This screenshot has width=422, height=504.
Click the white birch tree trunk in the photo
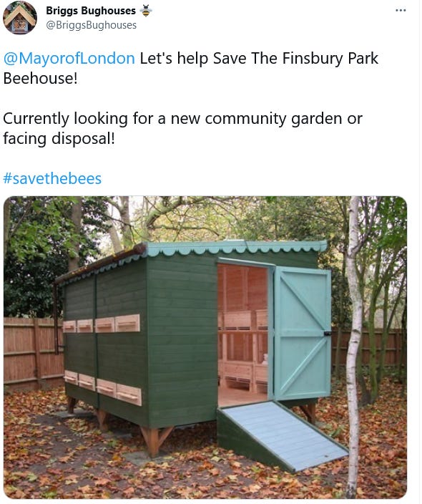pos(353,347)
